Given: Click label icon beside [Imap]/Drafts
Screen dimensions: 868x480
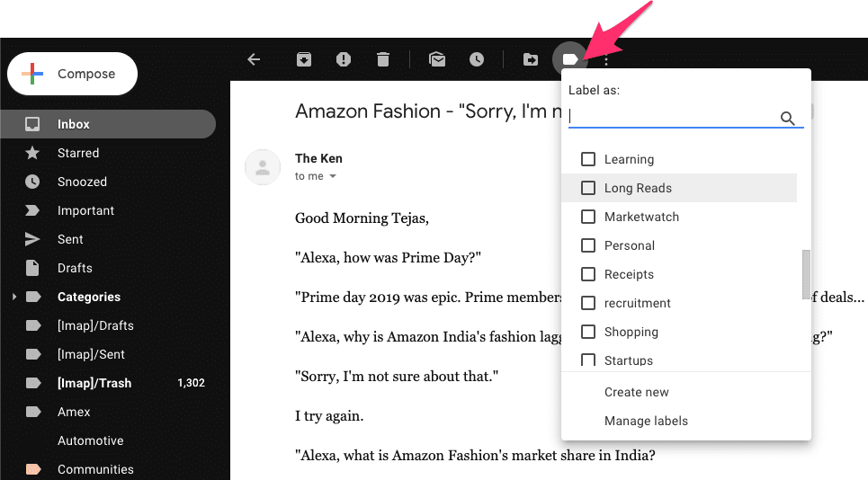Looking at the screenshot, I should point(33,325).
